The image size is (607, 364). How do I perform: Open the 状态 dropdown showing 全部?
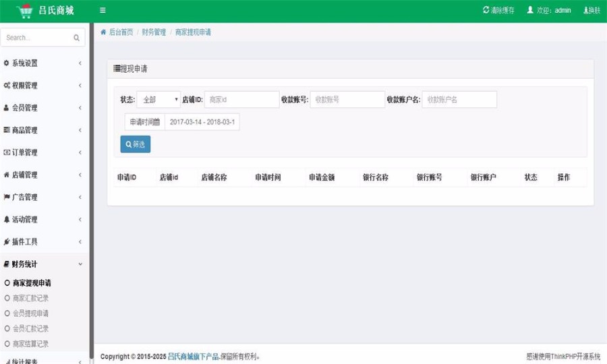point(158,100)
